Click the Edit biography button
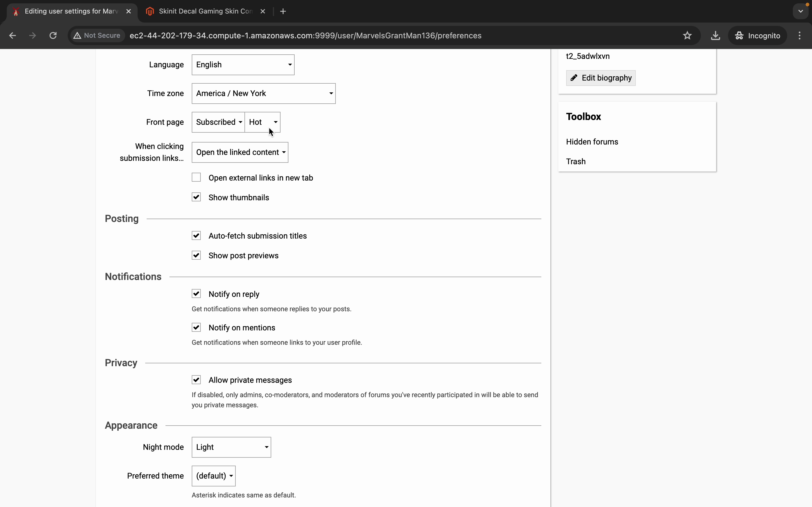The width and height of the screenshot is (812, 507). [x=601, y=78]
